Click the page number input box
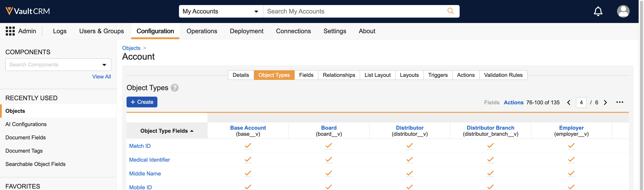The width and height of the screenshot is (644, 190). pyautogui.click(x=581, y=103)
